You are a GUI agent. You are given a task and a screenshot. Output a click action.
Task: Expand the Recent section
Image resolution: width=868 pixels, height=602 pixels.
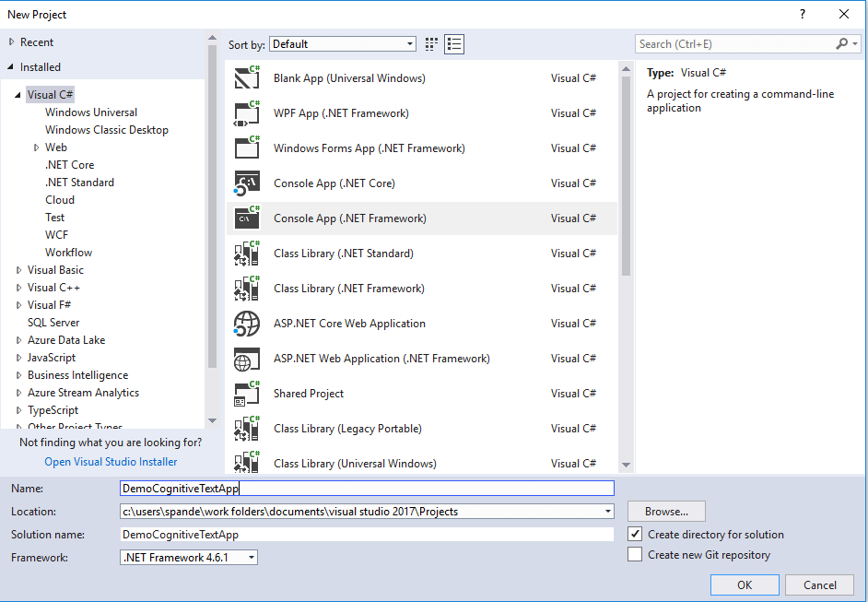pyautogui.click(x=11, y=42)
